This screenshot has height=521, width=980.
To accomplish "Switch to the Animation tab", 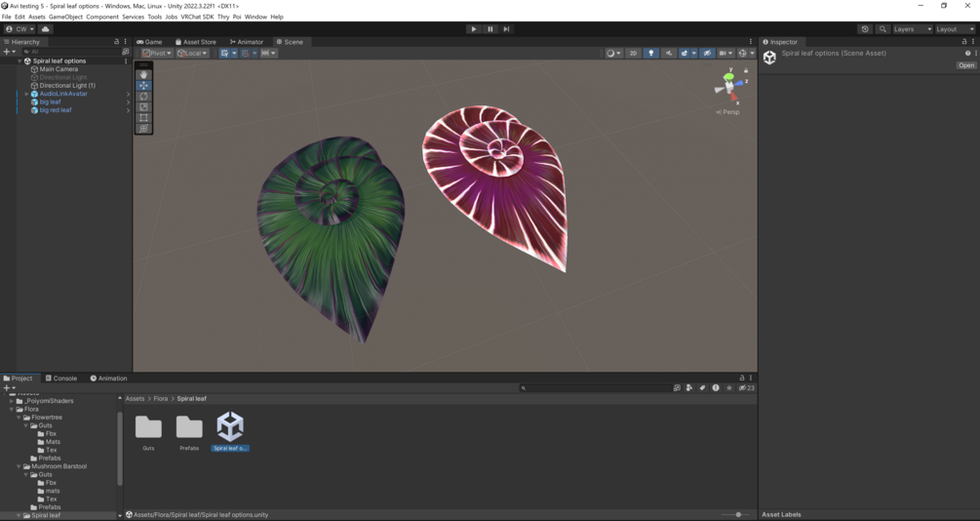I will pos(109,378).
